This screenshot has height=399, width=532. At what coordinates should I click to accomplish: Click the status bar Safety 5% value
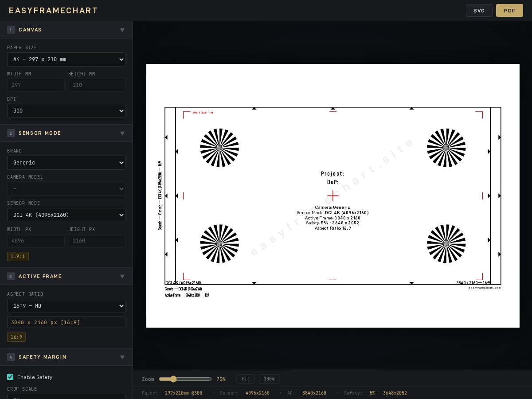click(x=388, y=393)
